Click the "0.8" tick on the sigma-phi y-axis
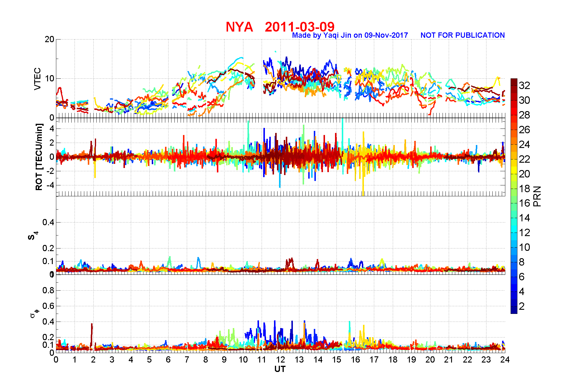Image resolution: width=561 pixels, height=392 pixels. click(x=48, y=290)
